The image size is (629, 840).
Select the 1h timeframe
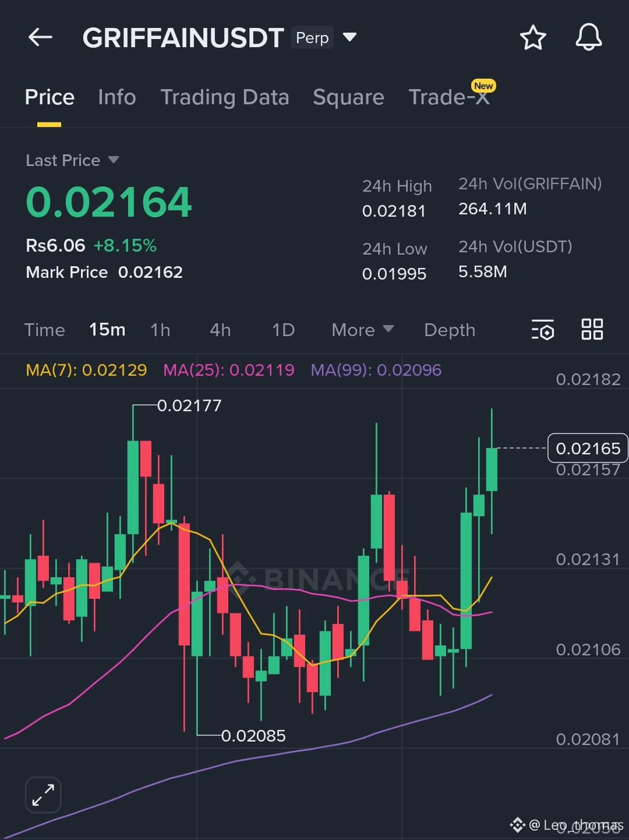coord(160,330)
